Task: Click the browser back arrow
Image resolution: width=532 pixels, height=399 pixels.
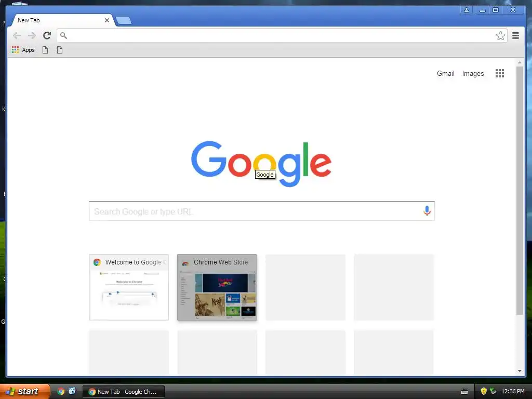Action: tap(17, 35)
